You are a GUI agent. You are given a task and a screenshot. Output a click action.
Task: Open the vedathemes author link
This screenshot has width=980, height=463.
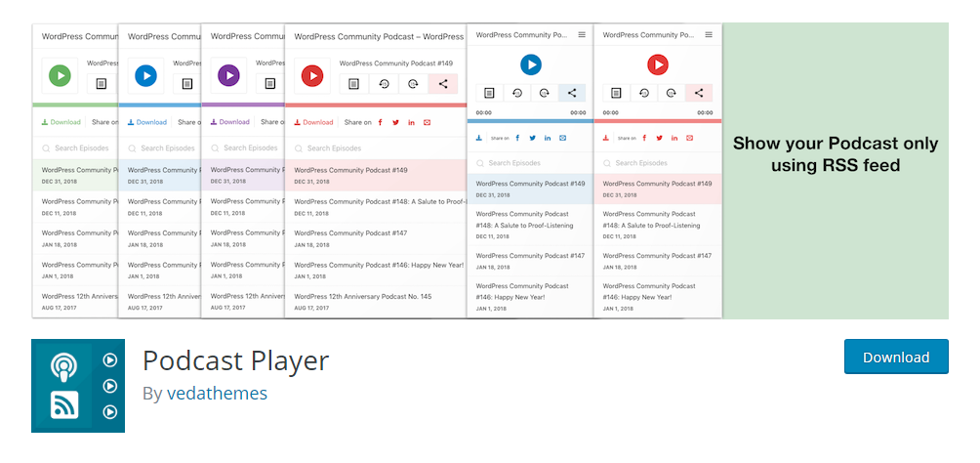pyautogui.click(x=217, y=393)
